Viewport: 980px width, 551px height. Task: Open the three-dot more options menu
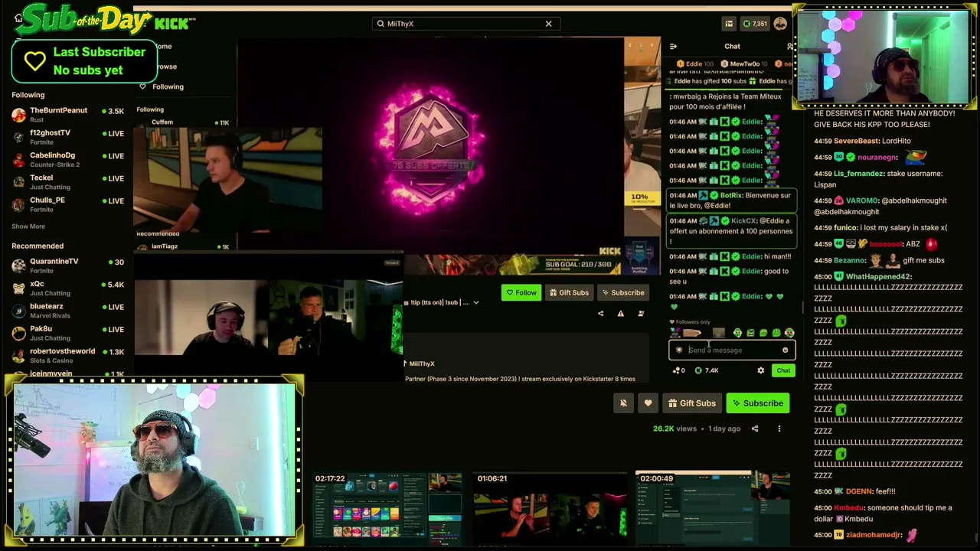tap(779, 429)
